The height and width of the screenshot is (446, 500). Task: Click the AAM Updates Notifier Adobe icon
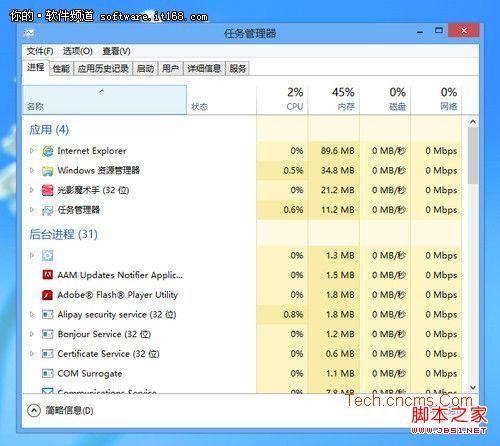[48, 275]
